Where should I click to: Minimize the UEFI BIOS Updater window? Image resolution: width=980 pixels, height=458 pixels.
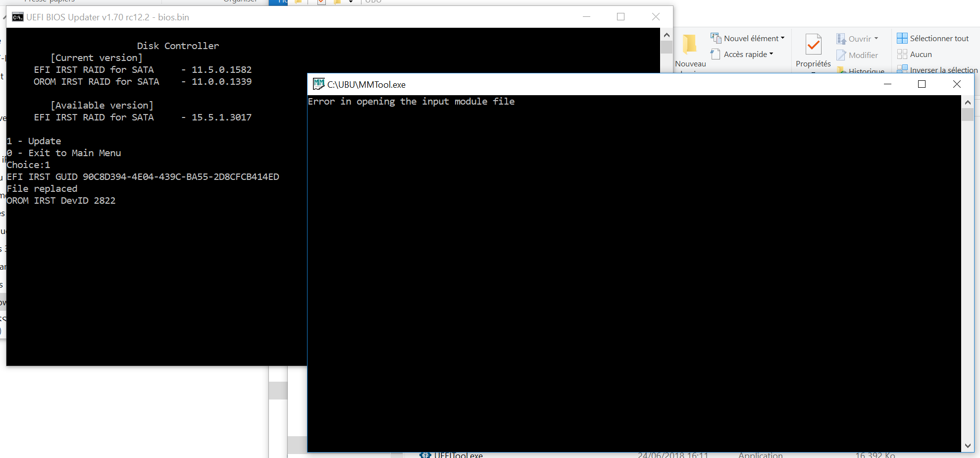[x=586, y=17]
